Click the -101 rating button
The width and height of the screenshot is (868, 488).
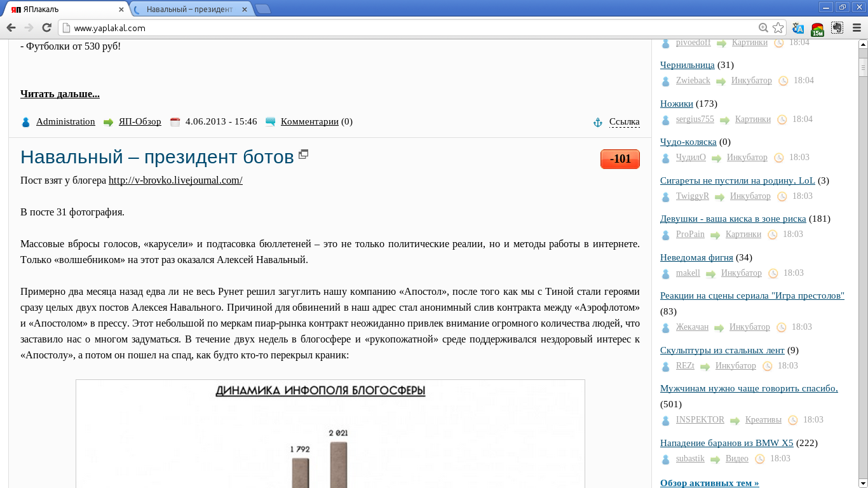620,159
